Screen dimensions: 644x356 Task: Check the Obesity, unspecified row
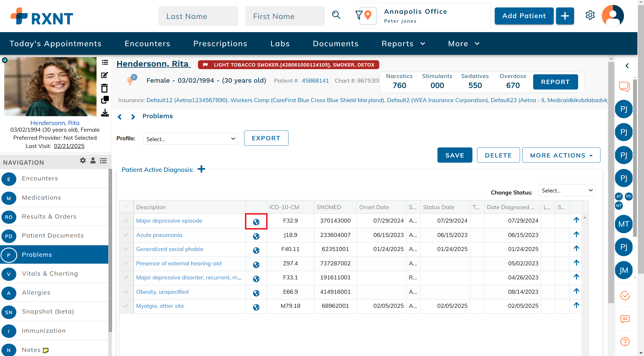126,291
